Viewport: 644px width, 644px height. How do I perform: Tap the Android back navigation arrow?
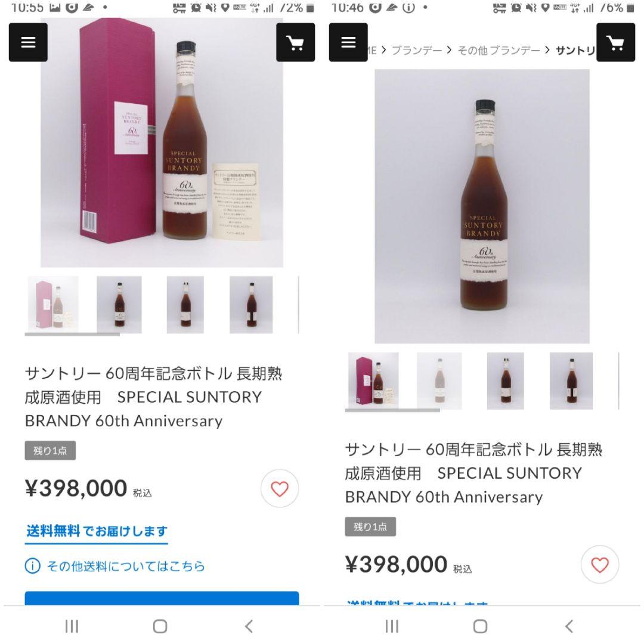pos(247,626)
